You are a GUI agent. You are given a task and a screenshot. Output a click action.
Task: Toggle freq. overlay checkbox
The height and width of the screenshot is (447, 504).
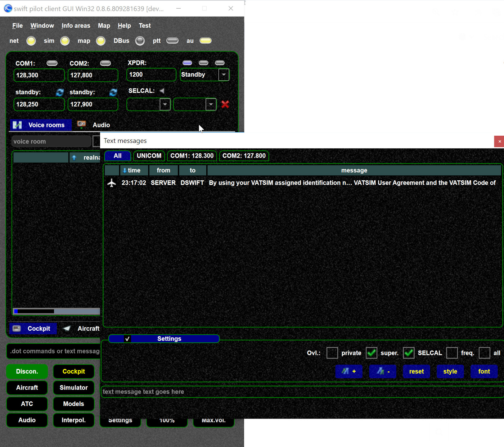coord(452,353)
